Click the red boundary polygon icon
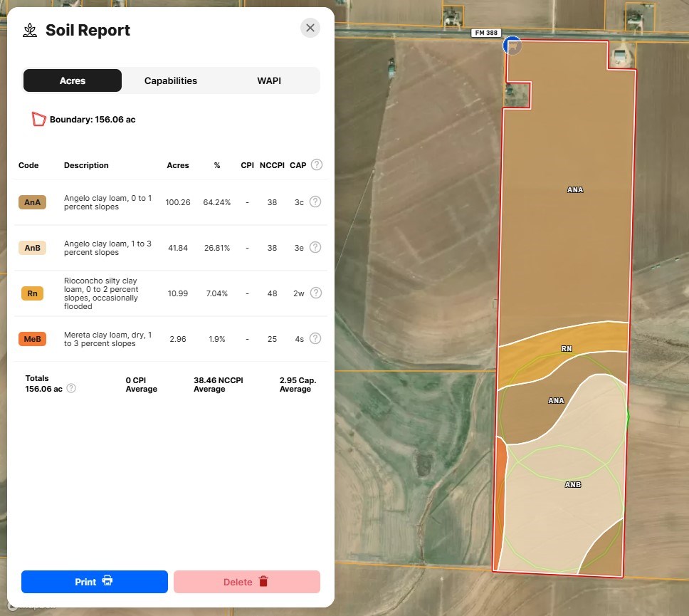689x616 pixels. point(38,120)
